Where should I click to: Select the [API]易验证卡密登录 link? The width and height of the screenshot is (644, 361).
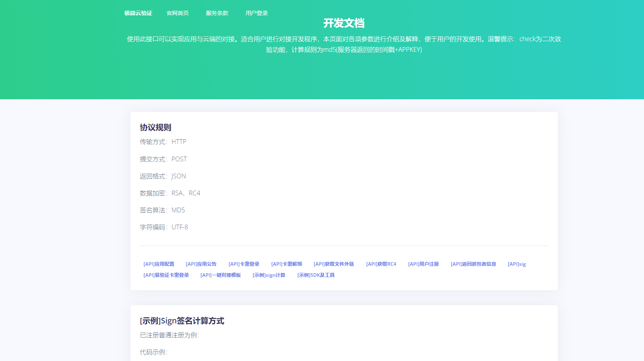click(166, 275)
